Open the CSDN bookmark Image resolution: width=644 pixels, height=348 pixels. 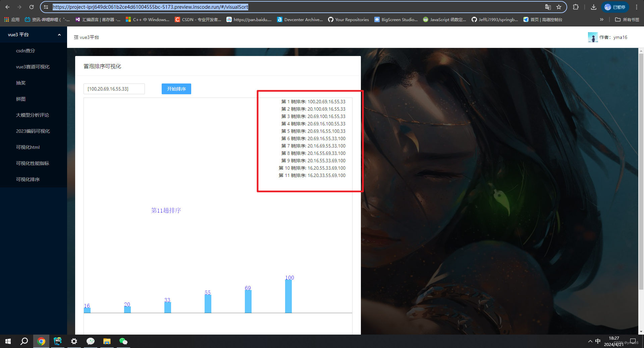point(198,20)
